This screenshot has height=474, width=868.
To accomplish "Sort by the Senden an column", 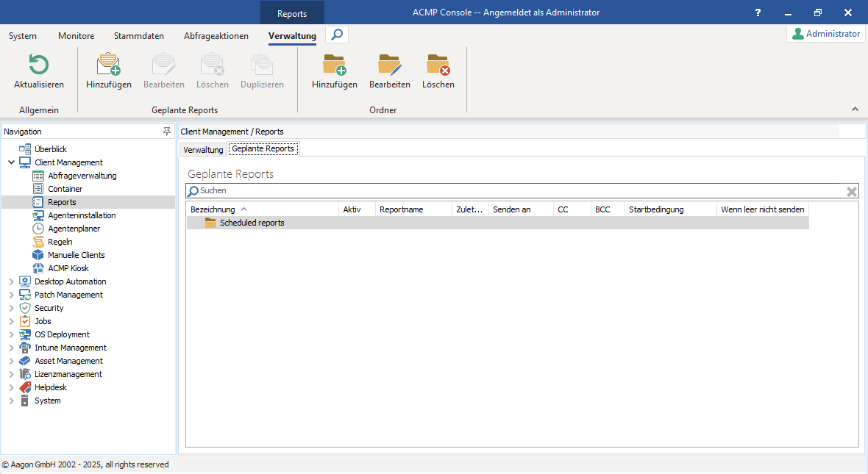I will click(x=521, y=209).
